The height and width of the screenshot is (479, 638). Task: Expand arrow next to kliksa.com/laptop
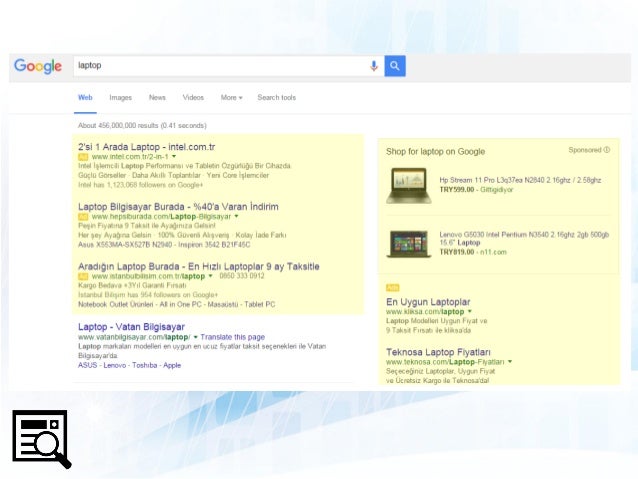470,311
